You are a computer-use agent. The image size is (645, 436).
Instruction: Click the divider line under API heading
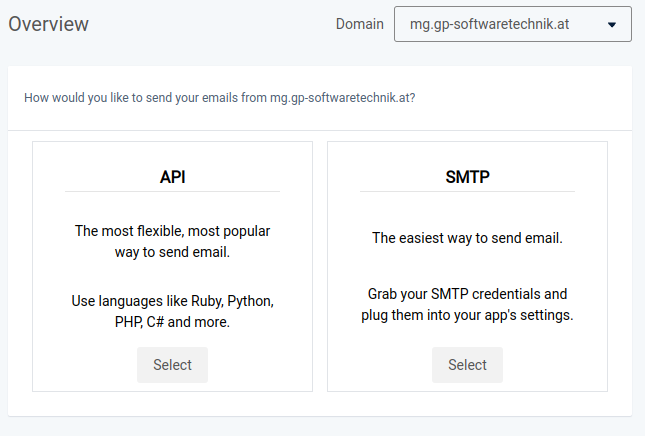(x=172, y=191)
